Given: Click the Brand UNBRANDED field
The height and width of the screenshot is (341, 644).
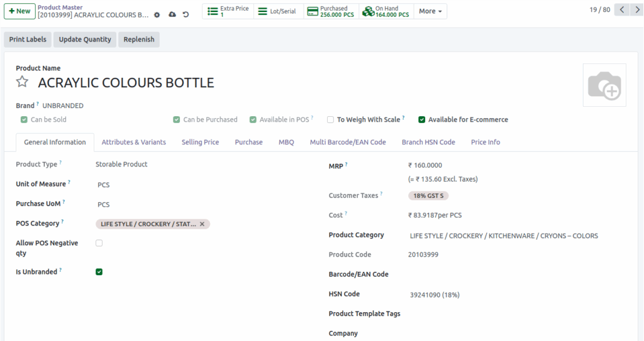Looking at the screenshot, I should [x=63, y=106].
